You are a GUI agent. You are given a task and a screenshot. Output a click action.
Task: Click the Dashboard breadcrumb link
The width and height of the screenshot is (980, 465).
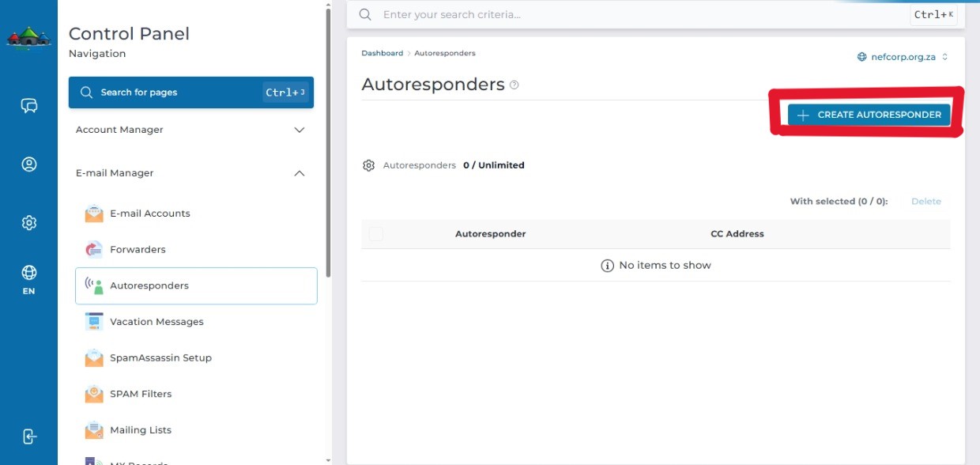pyautogui.click(x=382, y=53)
